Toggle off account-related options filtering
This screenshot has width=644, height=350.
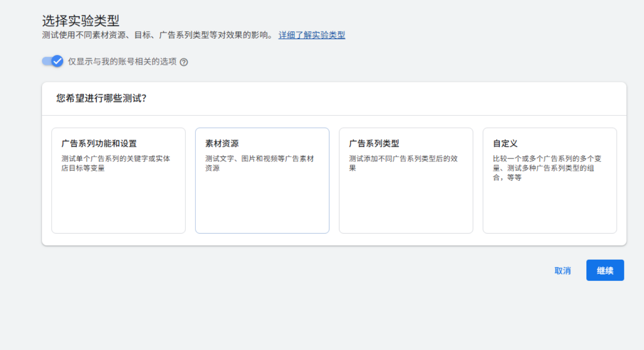pyautogui.click(x=52, y=61)
